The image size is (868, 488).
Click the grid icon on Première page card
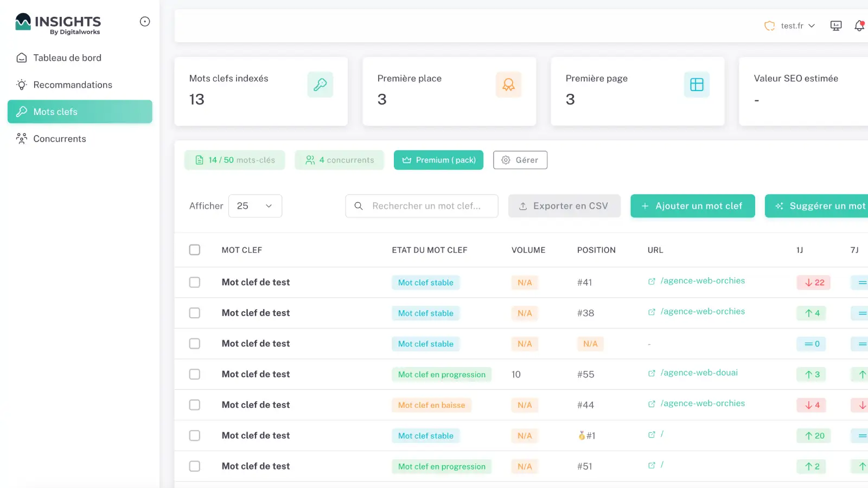[x=697, y=84]
